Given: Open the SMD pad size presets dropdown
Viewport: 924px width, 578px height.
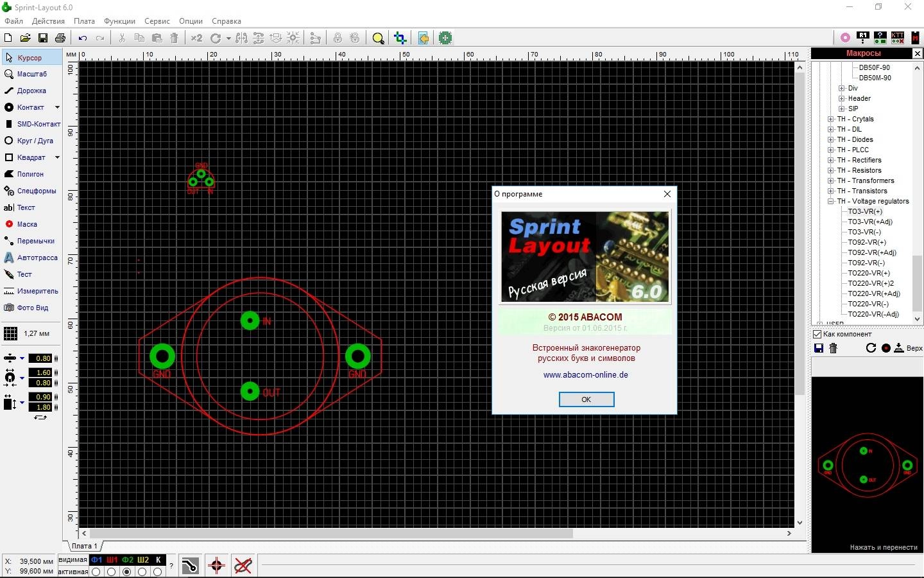Looking at the screenshot, I should 22,403.
